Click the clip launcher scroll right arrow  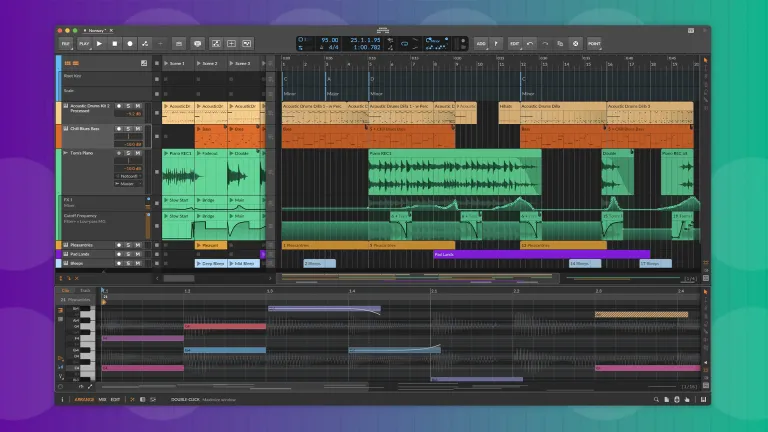(x=270, y=278)
